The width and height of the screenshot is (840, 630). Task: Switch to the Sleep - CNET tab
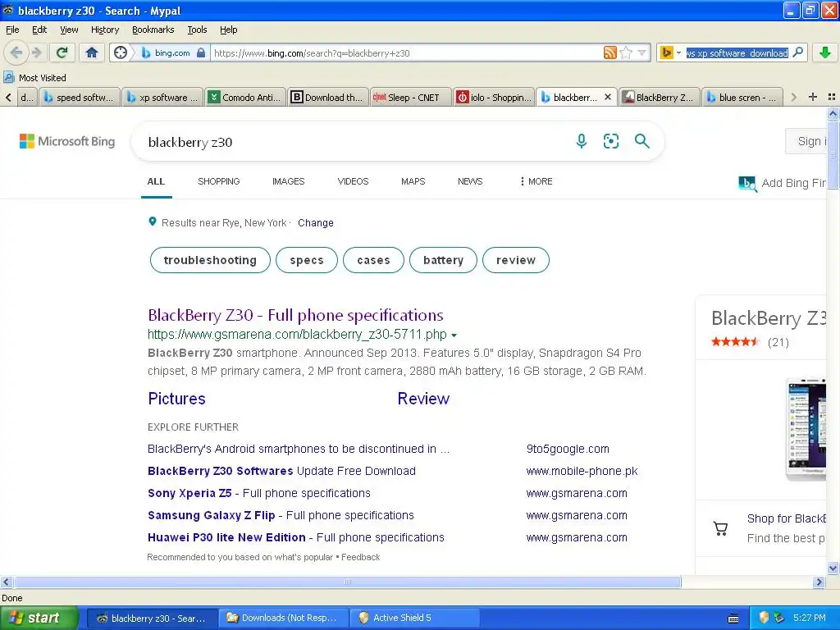coord(411,98)
